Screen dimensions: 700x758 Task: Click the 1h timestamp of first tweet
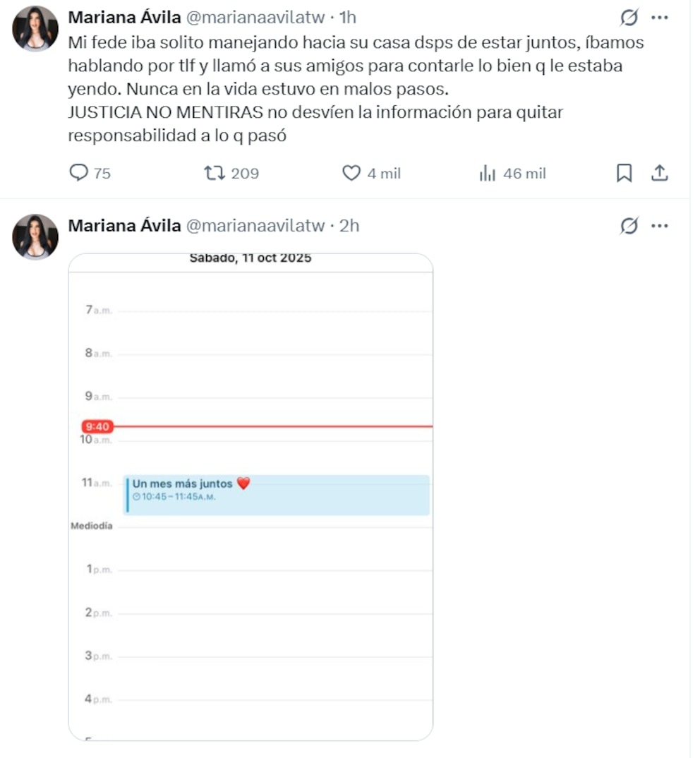[x=348, y=18]
